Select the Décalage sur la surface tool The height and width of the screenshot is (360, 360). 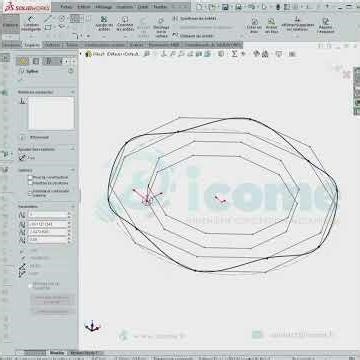click(161, 27)
